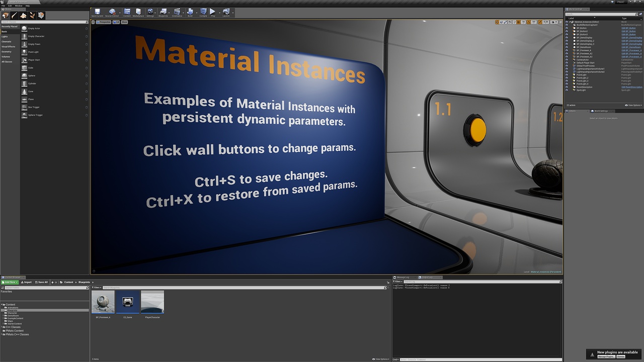
Task: Select the Foliage mode icon
Action: [32, 16]
